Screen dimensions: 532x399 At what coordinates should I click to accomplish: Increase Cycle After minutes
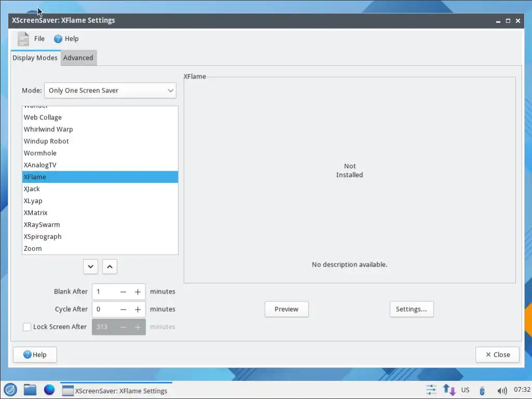(x=138, y=310)
